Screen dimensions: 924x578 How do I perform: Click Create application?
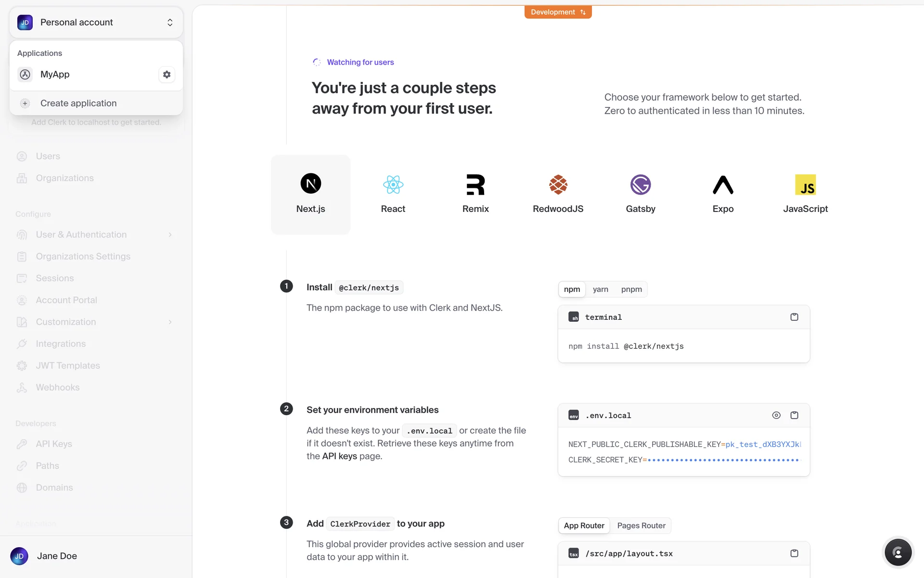[78, 103]
